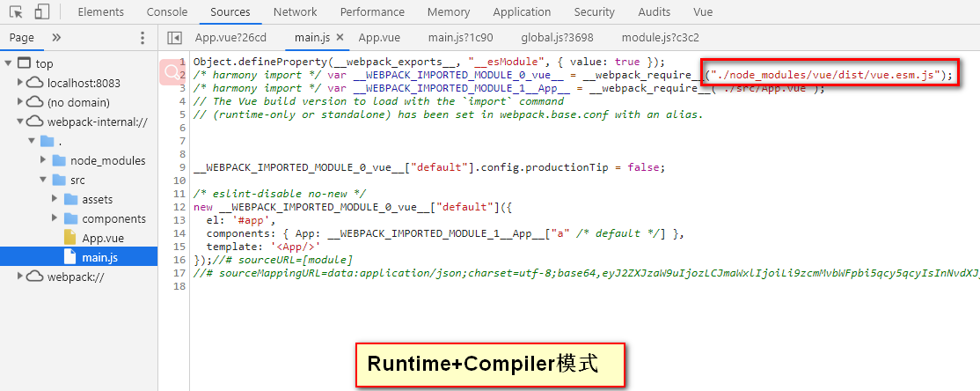This screenshot has width=980, height=391.
Task: Select the Sources panel tab
Action: (230, 11)
